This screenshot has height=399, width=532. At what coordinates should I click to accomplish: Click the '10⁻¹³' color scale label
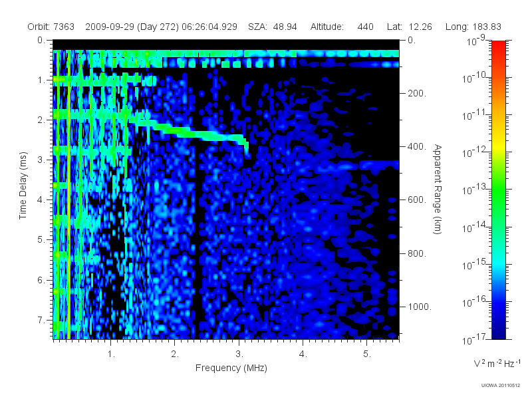point(475,190)
